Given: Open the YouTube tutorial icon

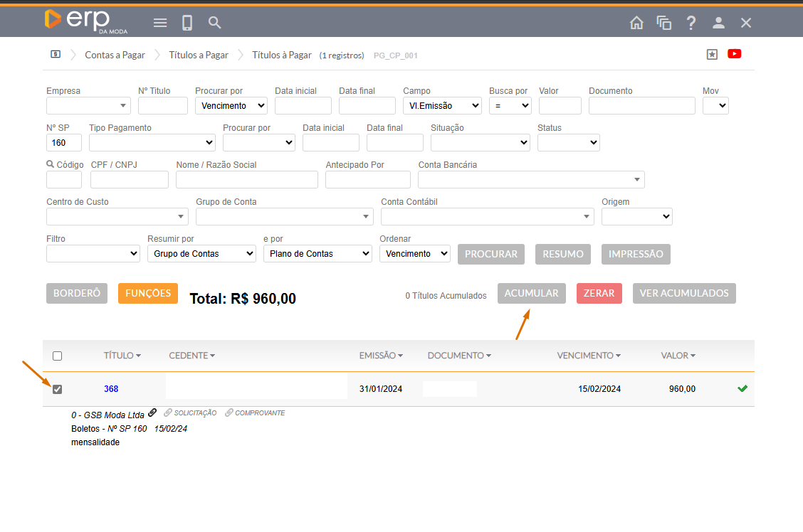Looking at the screenshot, I should [x=735, y=54].
